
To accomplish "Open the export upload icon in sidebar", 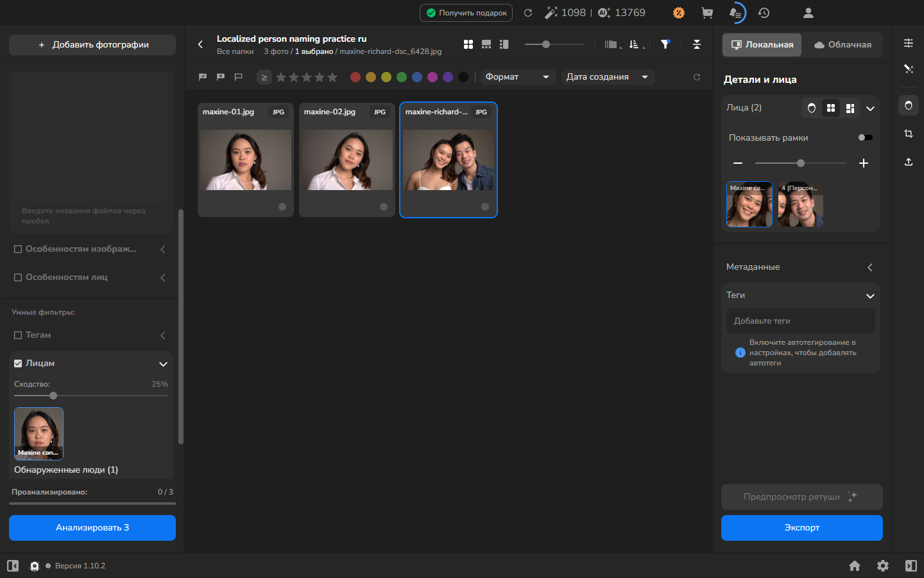I will point(909,162).
